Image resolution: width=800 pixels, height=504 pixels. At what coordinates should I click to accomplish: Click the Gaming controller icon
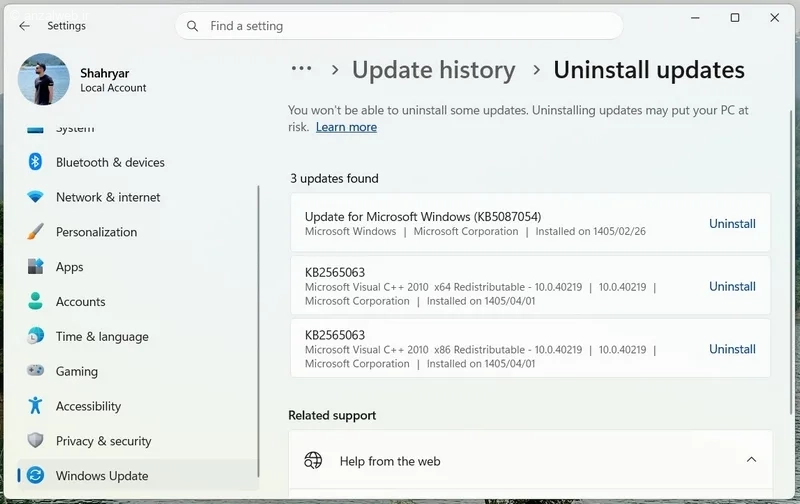(35, 370)
